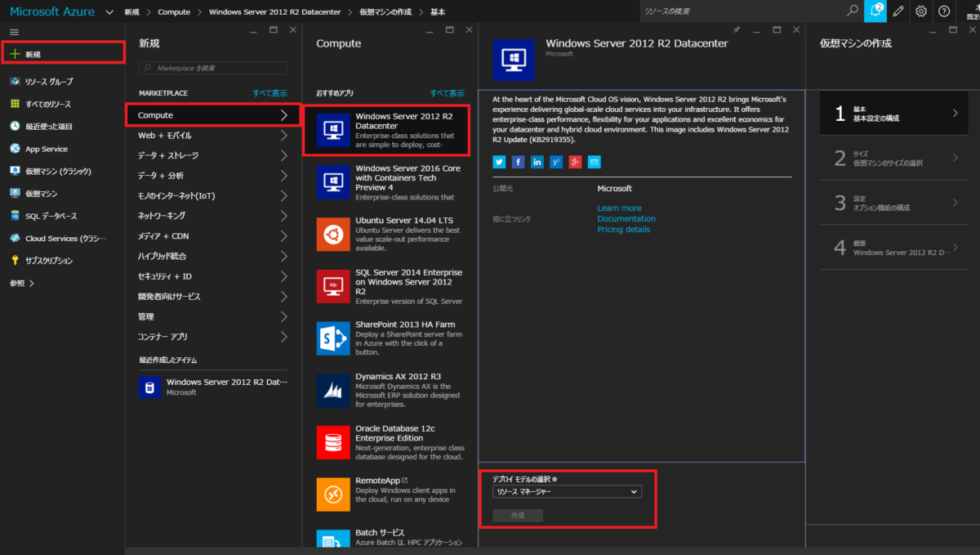
Task: Open Cloud Services (クラシック) sidebar item
Action: tap(63, 238)
